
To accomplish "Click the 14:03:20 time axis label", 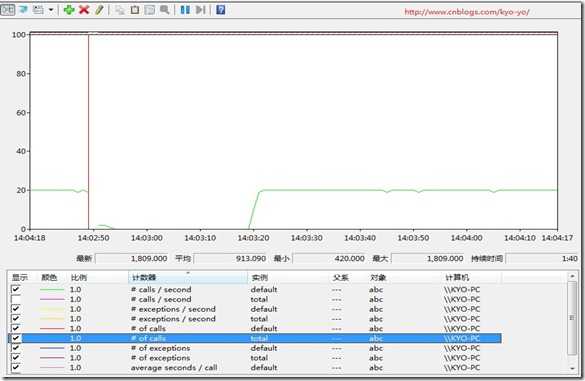I will pyautogui.click(x=253, y=238).
